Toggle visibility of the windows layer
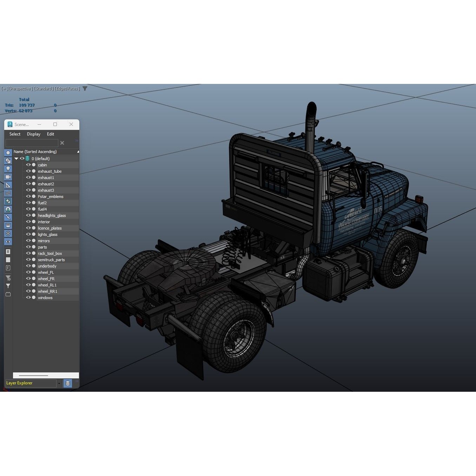The image size is (476, 476). [x=29, y=297]
